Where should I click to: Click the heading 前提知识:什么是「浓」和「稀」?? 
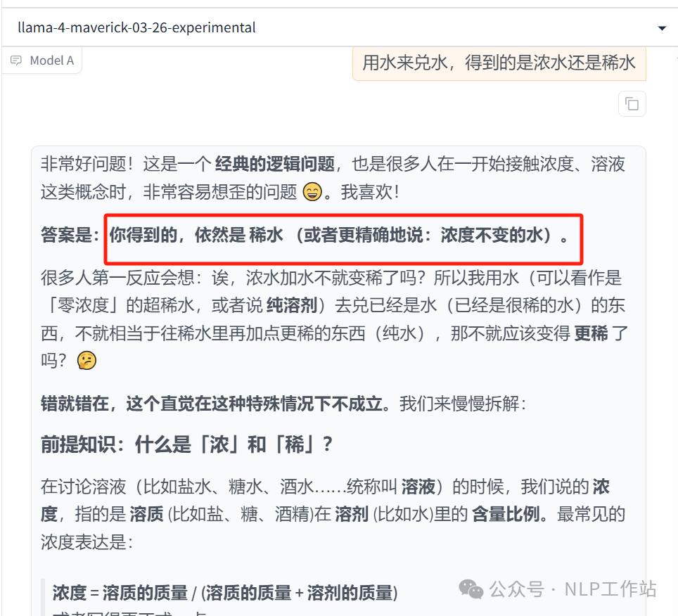(x=187, y=444)
